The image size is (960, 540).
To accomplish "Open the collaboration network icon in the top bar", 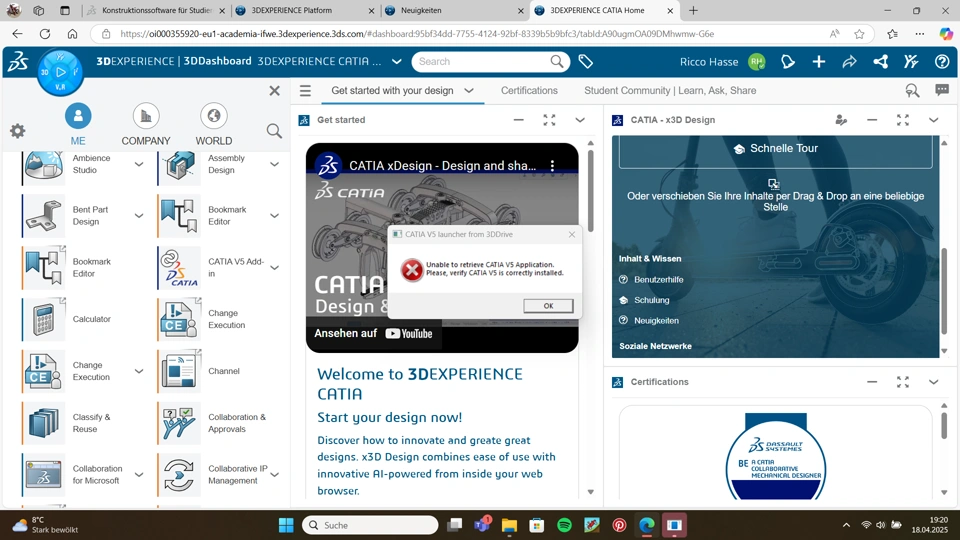I will [x=880, y=61].
